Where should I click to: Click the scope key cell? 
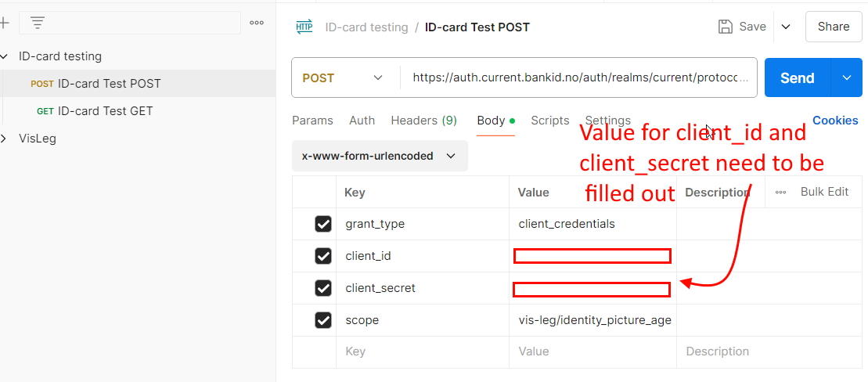click(423, 320)
